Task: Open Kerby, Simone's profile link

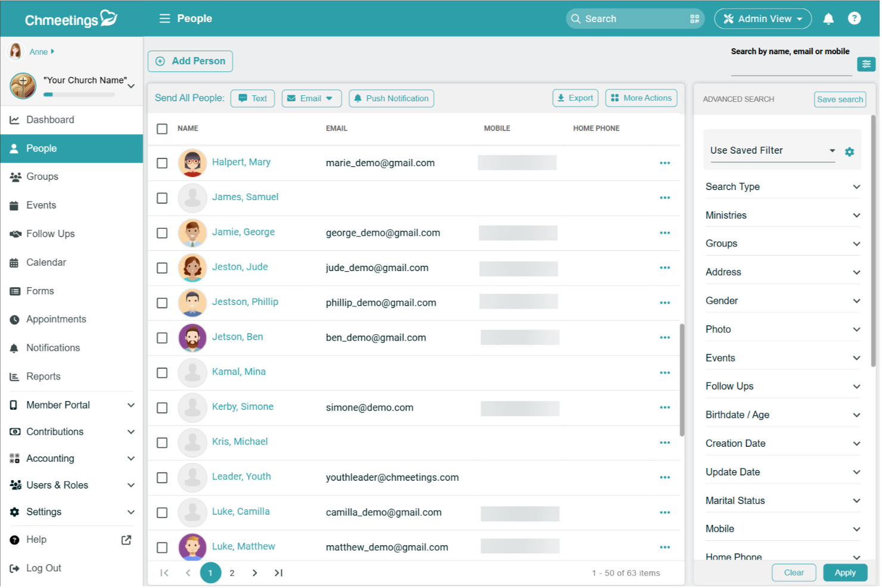Action: pos(243,406)
